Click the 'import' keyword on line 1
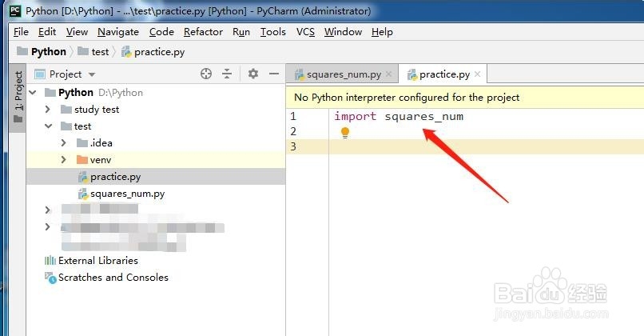This screenshot has height=336, width=644. [x=356, y=116]
